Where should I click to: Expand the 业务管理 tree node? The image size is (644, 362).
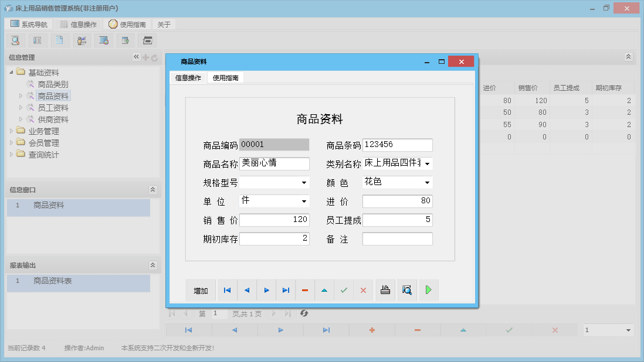(x=11, y=131)
